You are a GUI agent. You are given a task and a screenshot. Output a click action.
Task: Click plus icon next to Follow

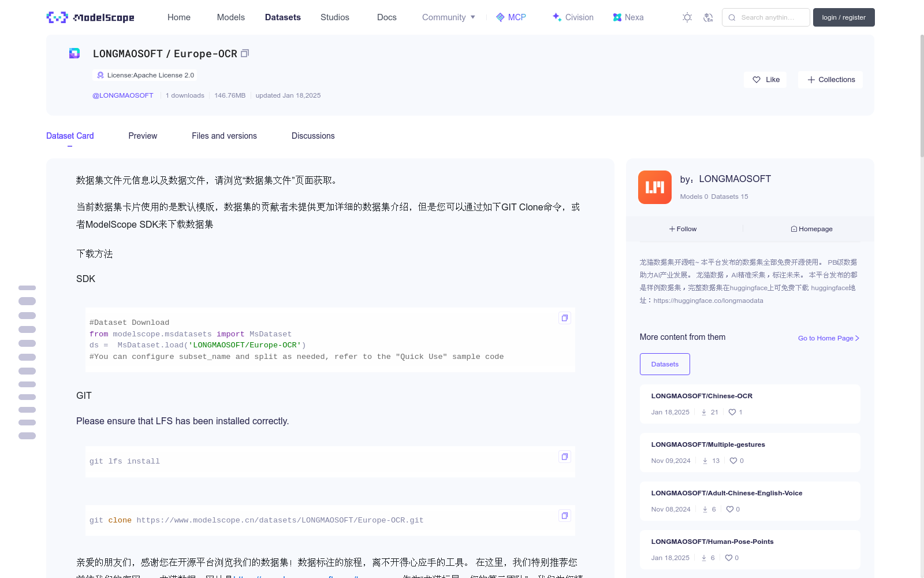pos(672,229)
